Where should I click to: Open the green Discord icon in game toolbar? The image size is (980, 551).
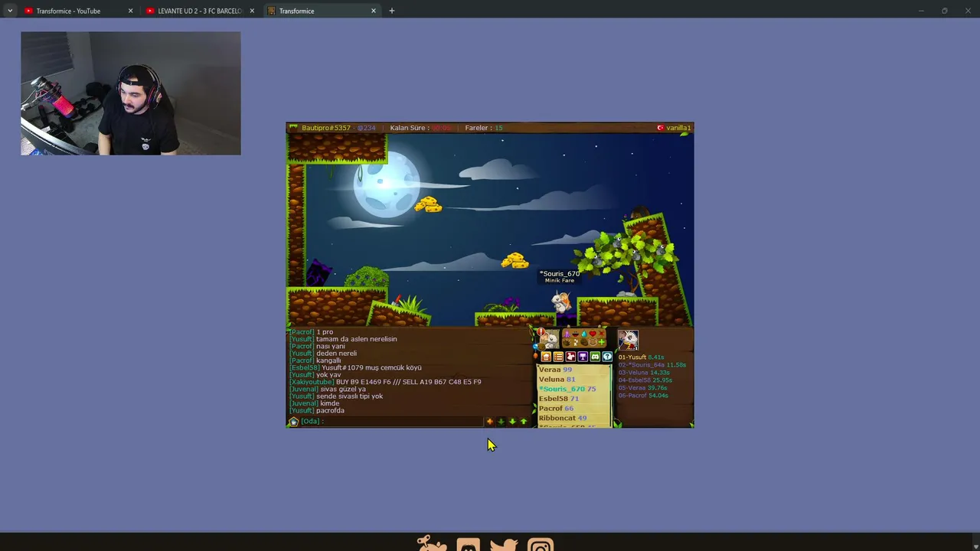(x=595, y=357)
